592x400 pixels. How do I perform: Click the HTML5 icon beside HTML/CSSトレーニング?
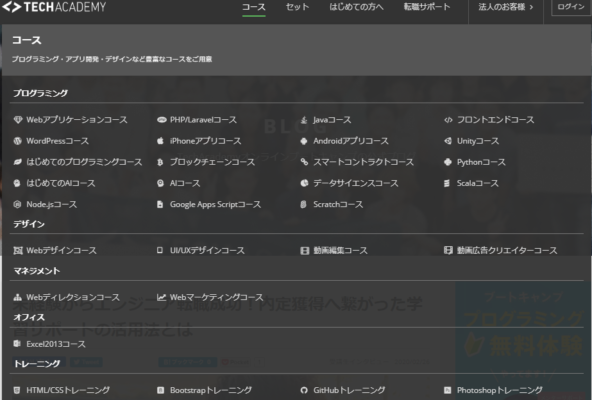pos(17,390)
